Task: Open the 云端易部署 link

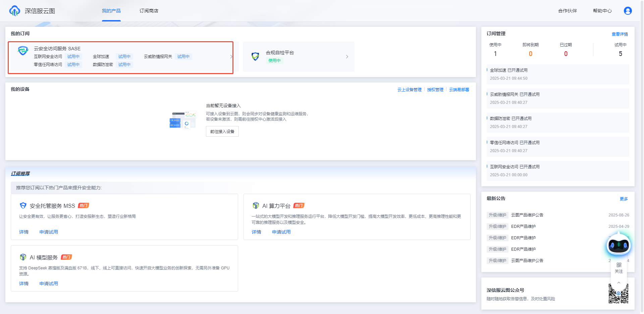Action: (x=459, y=90)
